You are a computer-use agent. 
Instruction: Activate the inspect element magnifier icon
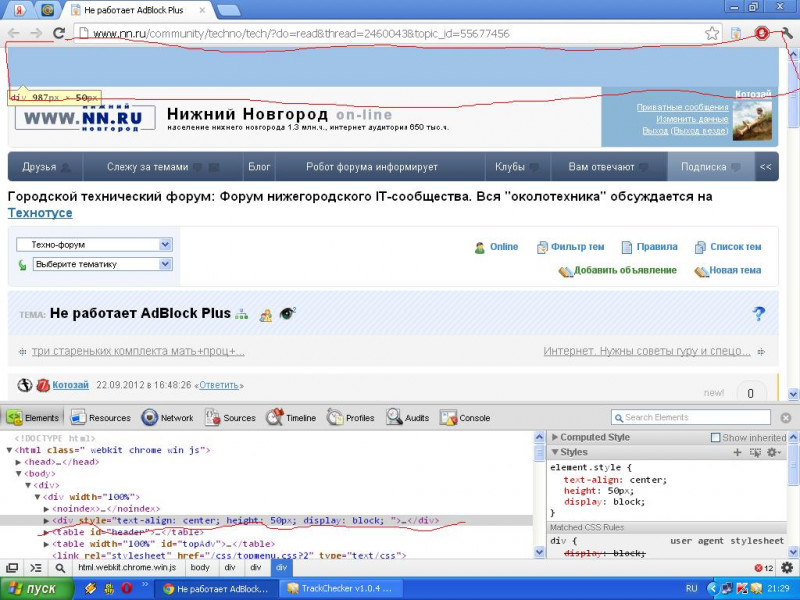(60, 567)
